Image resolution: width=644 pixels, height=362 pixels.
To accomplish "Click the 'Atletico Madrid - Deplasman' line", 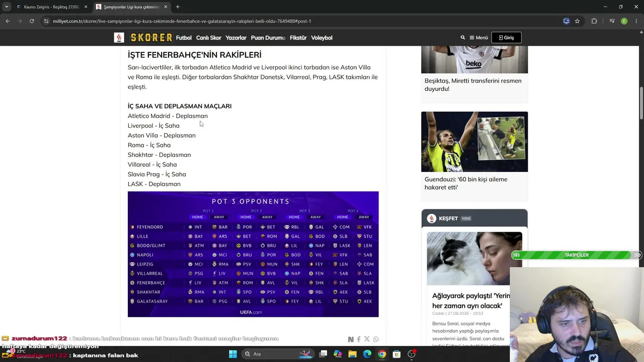I will (168, 116).
